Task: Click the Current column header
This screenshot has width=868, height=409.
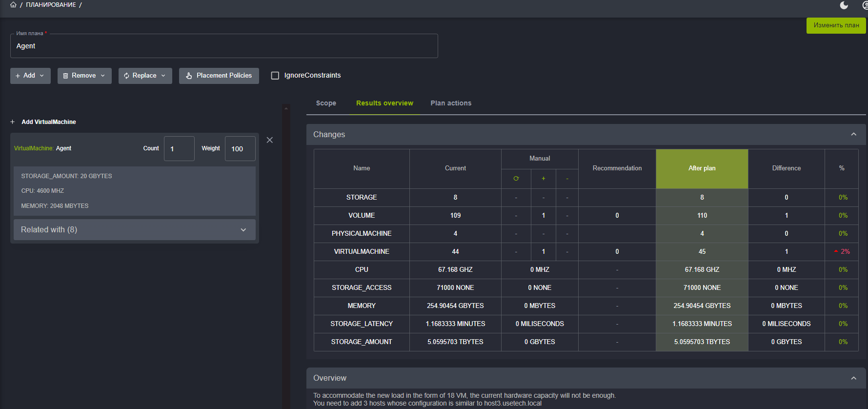Action: pos(455,168)
